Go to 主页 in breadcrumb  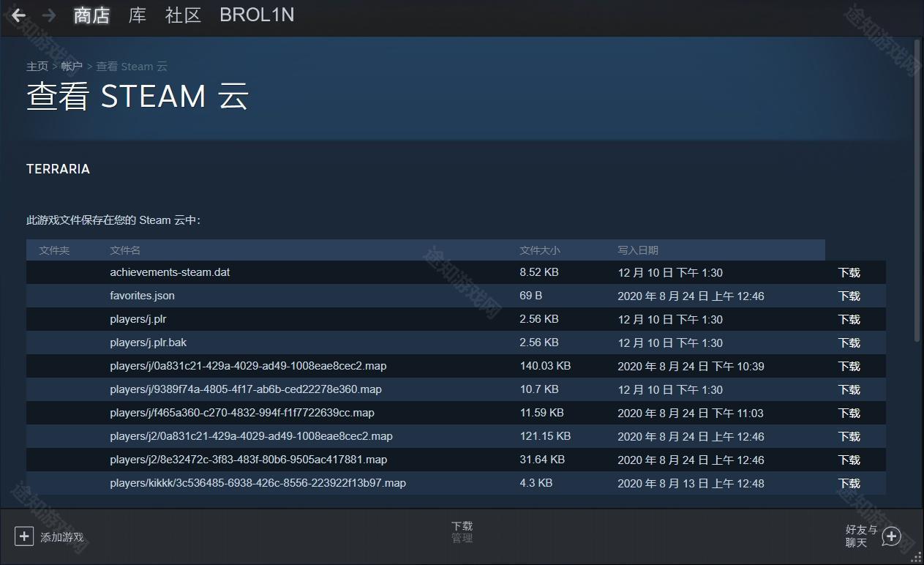coord(37,67)
